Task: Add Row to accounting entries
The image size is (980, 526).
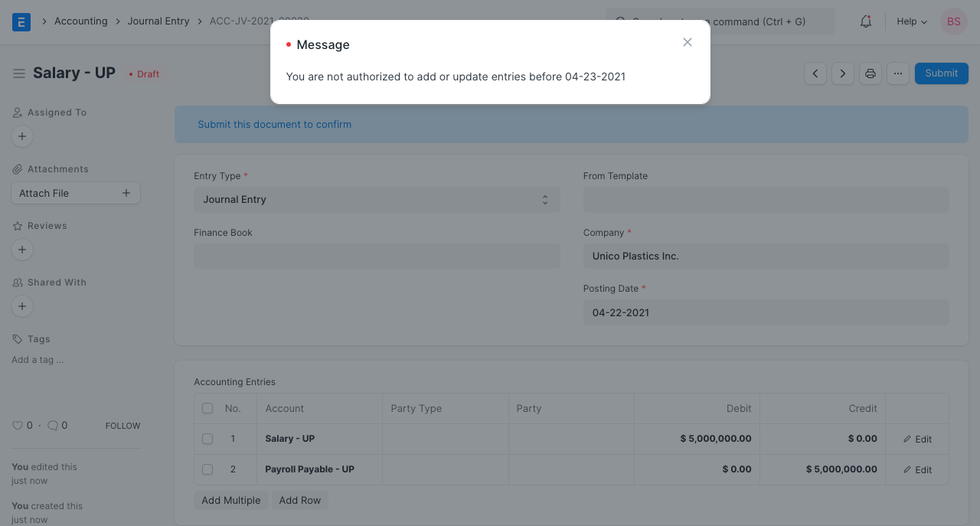Action: [x=299, y=500]
